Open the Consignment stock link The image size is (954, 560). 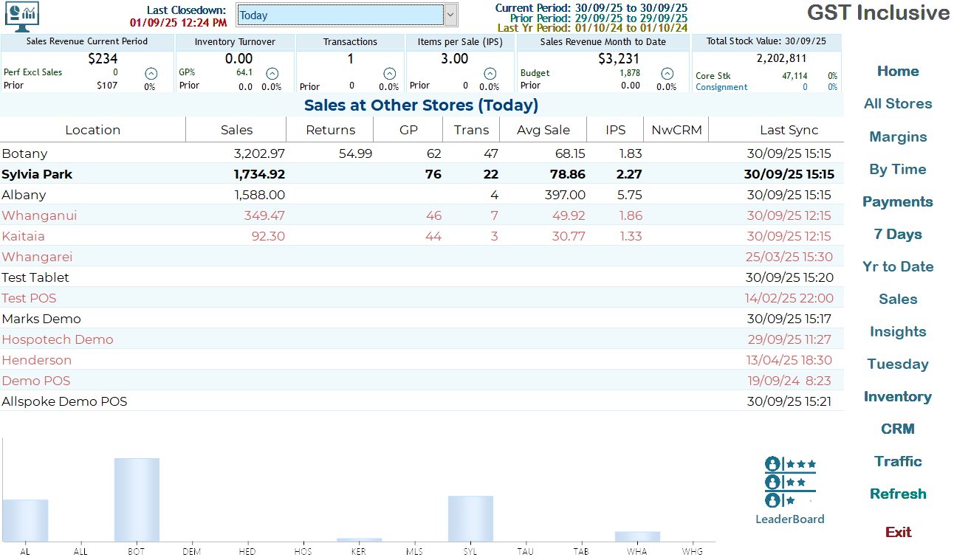click(721, 87)
